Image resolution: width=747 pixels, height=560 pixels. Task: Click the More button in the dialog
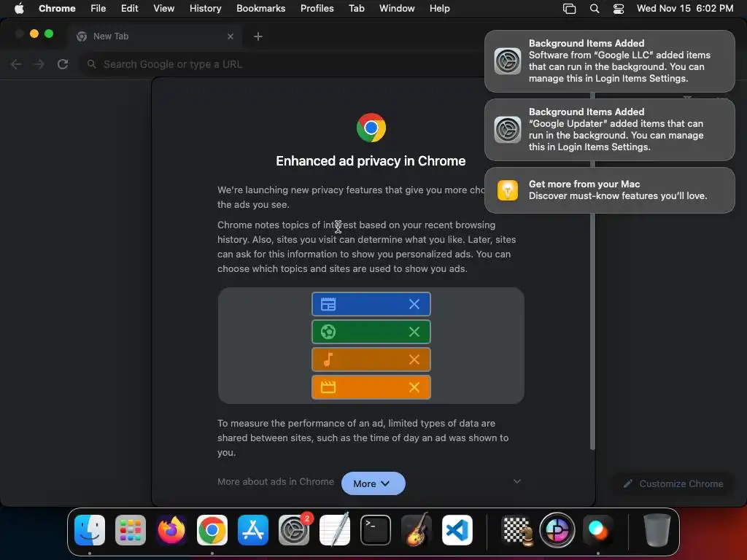tap(373, 483)
